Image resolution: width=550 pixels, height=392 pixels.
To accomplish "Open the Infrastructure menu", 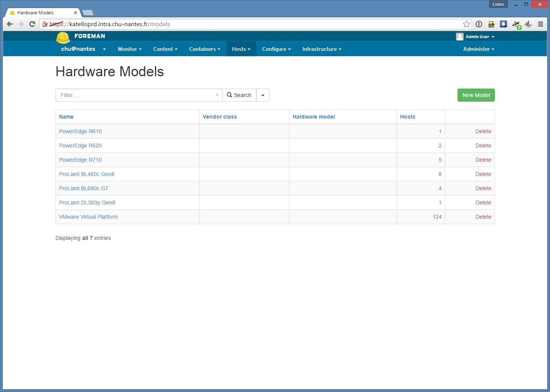I will 321,49.
